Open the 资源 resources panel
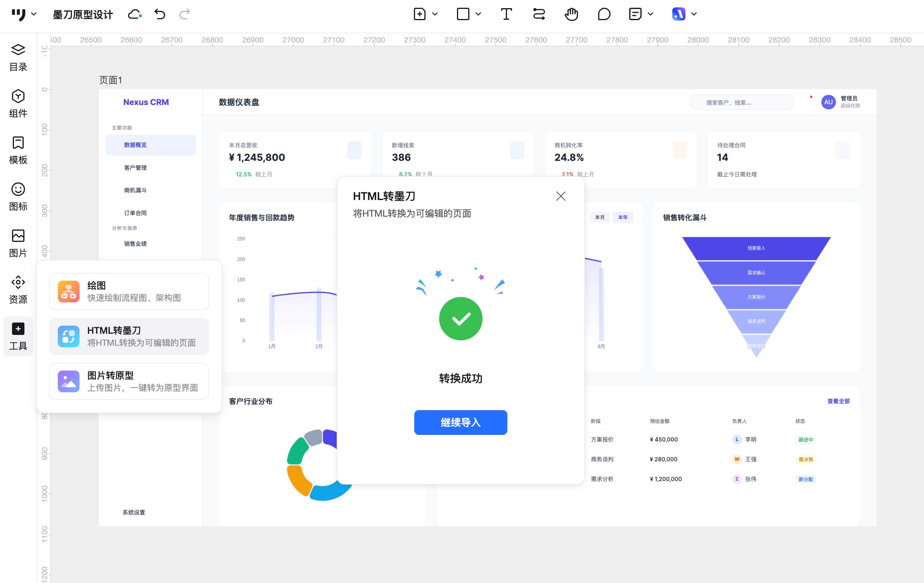924x583 pixels. click(18, 290)
